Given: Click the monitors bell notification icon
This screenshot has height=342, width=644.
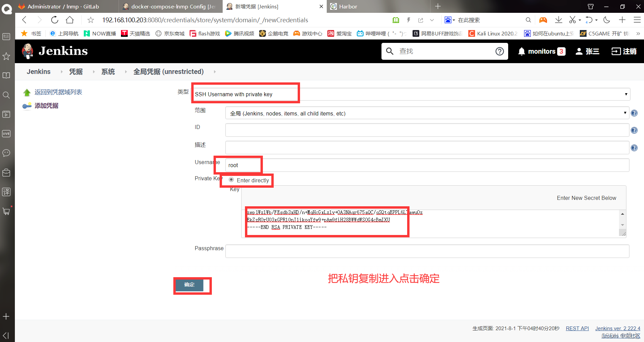Looking at the screenshot, I should [522, 51].
